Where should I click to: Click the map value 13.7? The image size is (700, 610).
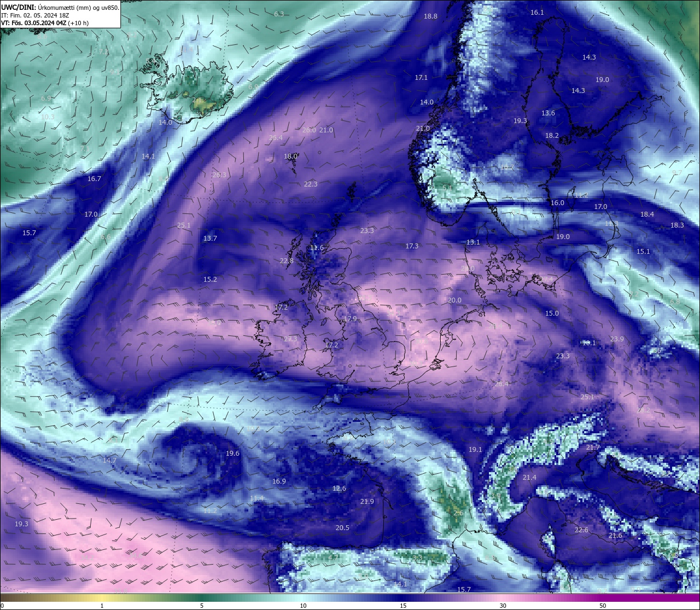[210, 239]
